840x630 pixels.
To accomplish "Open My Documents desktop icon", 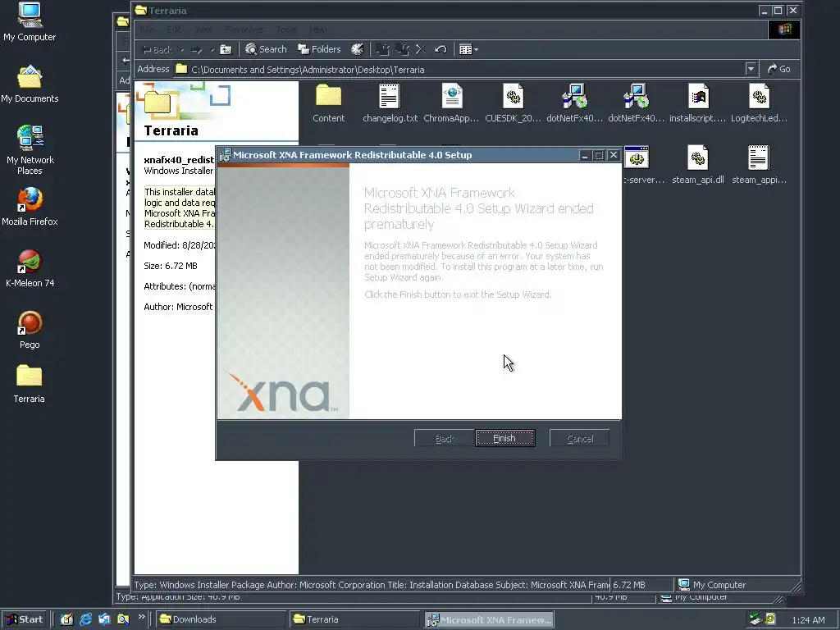I will (30, 84).
